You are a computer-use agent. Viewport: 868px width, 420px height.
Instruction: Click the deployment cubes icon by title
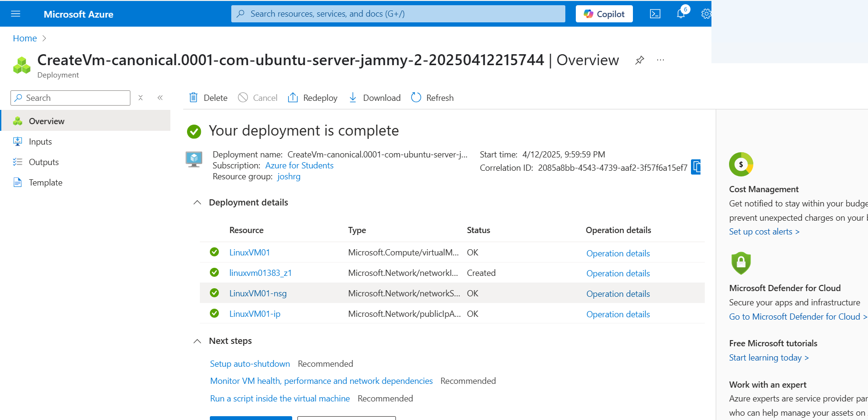point(22,65)
